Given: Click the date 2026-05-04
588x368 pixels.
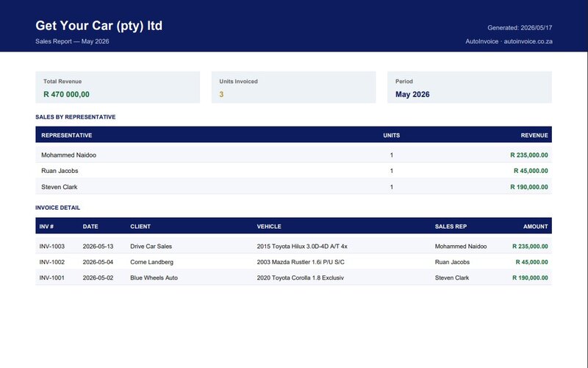Looking at the screenshot, I should tap(98, 262).
